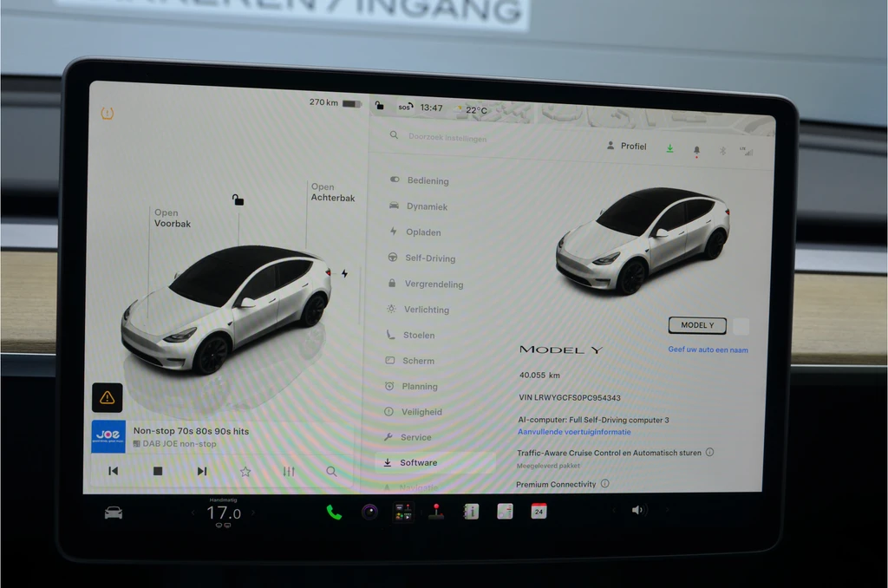Open the Energy app icon
The width and height of the screenshot is (888, 588).
tap(505, 512)
